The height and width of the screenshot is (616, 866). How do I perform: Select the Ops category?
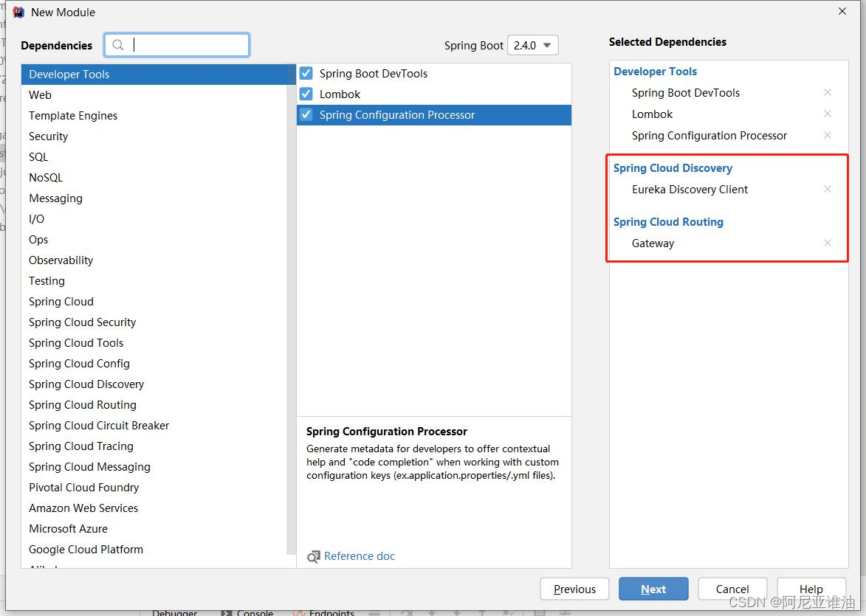point(154,240)
